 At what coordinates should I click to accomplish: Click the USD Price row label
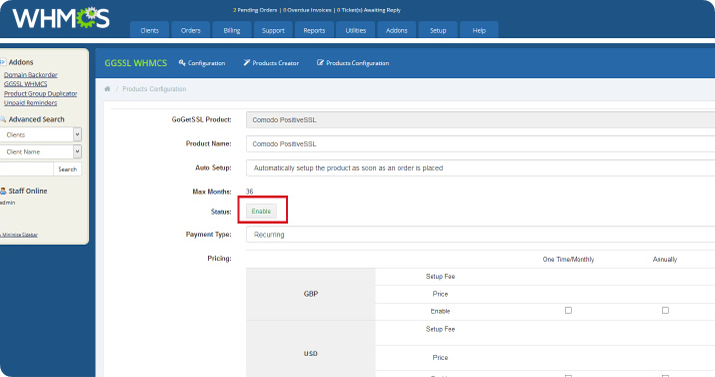click(x=440, y=357)
